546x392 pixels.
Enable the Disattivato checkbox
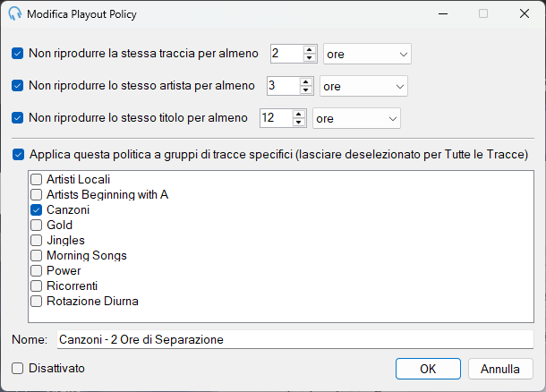pyautogui.click(x=17, y=369)
